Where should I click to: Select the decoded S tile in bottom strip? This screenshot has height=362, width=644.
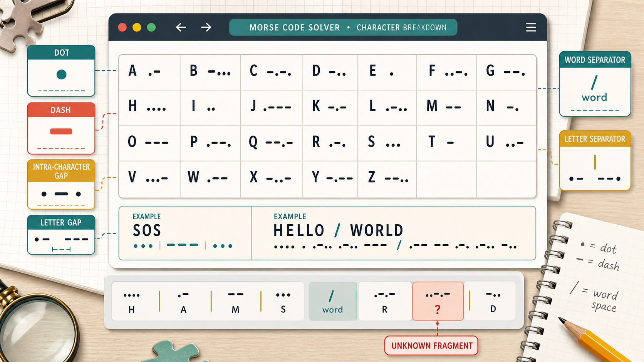pyautogui.click(x=283, y=302)
